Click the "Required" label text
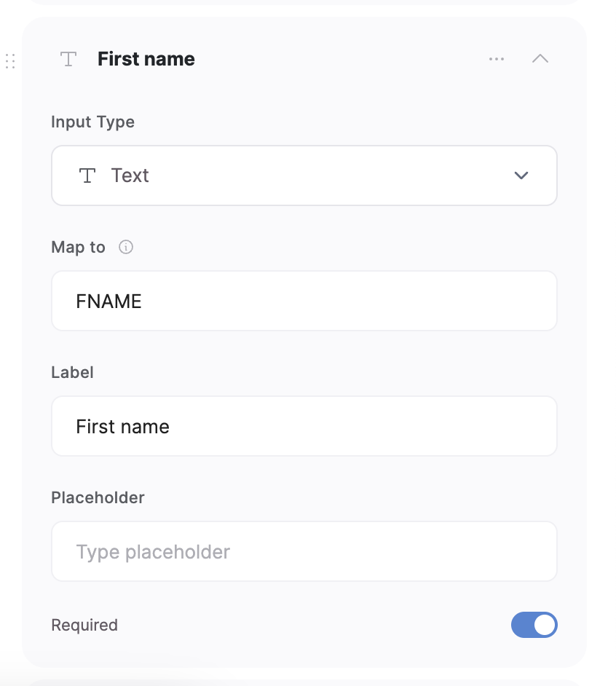The height and width of the screenshot is (686, 616). [84, 625]
